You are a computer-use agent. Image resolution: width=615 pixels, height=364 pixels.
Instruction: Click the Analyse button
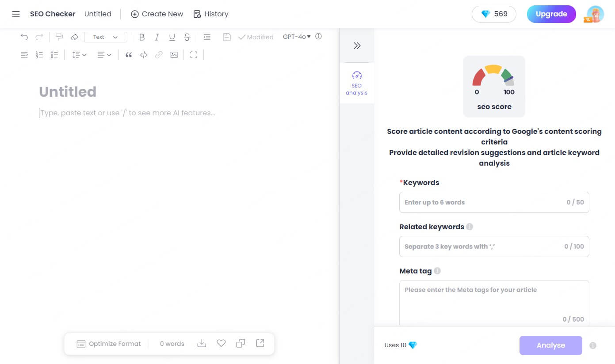pos(550,345)
